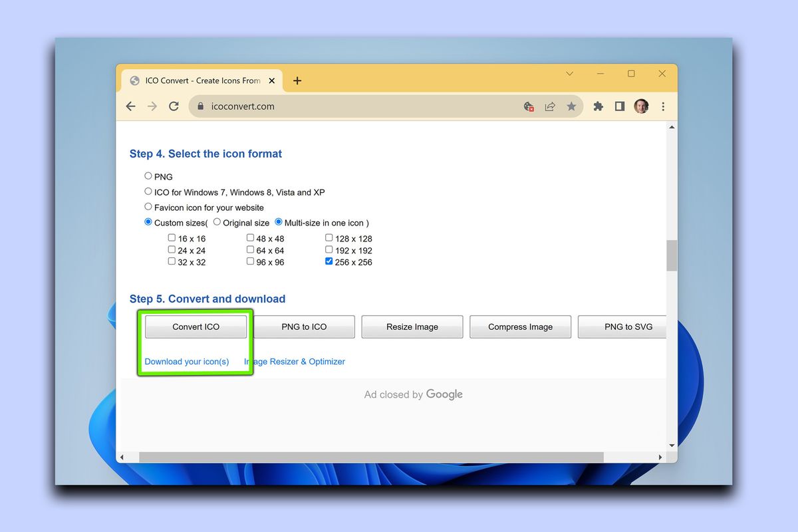This screenshot has height=532, width=798.
Task: Open a new browser tab
Action: (297, 80)
